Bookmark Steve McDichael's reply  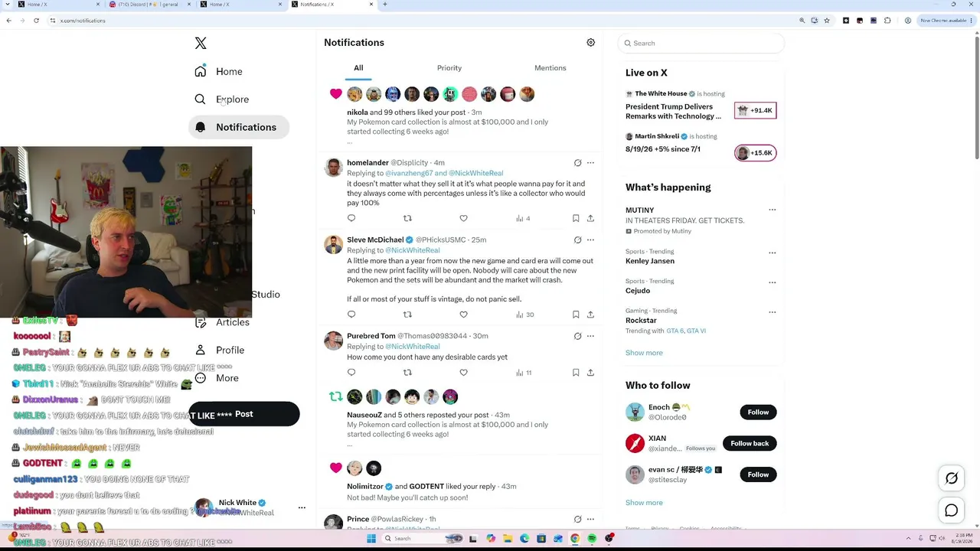click(576, 315)
